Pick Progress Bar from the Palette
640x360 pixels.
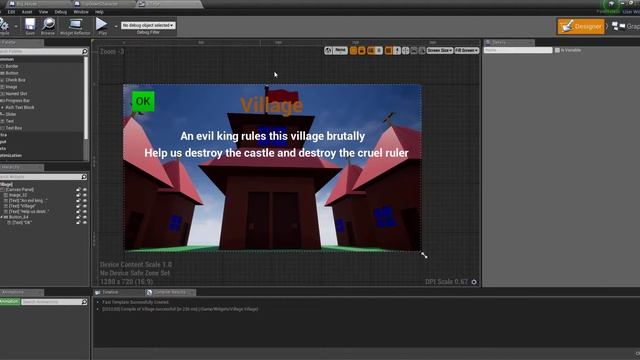pos(17,100)
